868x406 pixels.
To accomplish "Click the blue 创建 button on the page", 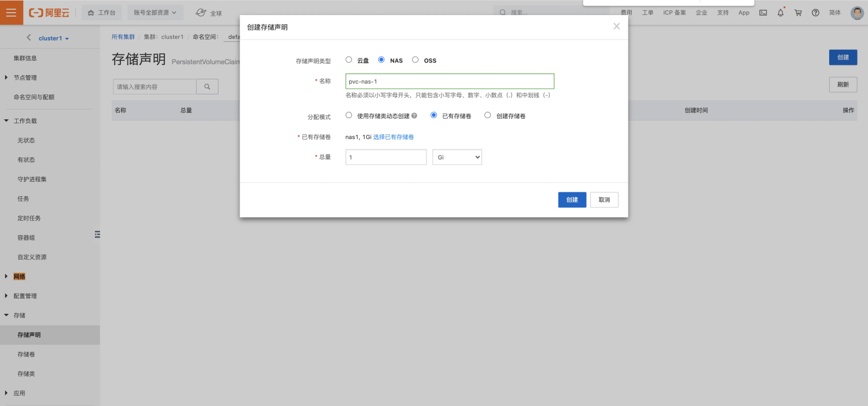I will coord(843,57).
